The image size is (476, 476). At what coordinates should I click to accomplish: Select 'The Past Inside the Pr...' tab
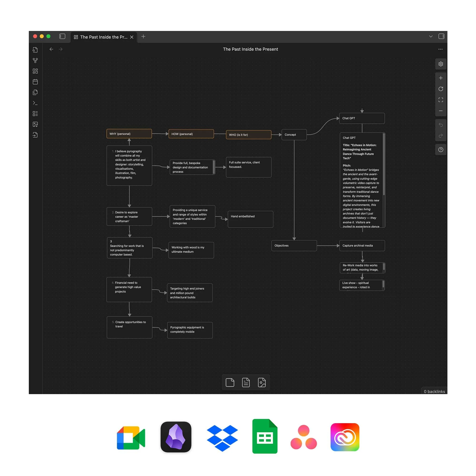coord(104,37)
